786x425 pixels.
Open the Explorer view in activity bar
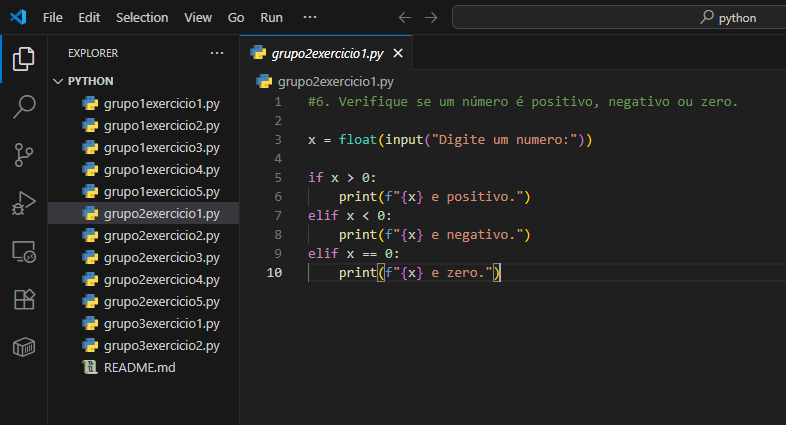pyautogui.click(x=24, y=59)
